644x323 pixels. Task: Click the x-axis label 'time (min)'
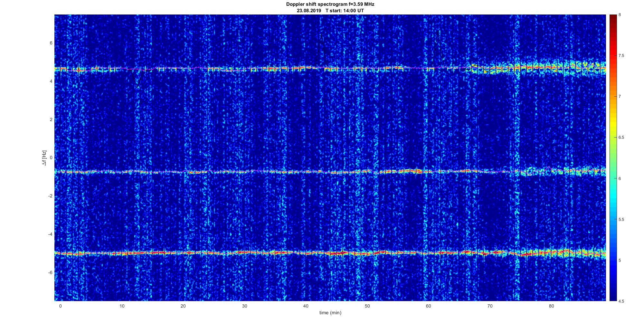[x=330, y=313]
